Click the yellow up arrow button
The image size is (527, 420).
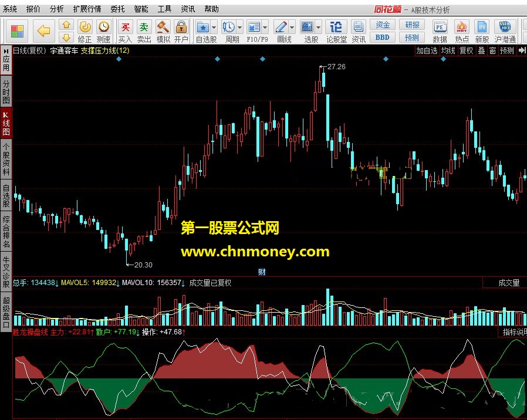pos(66,25)
